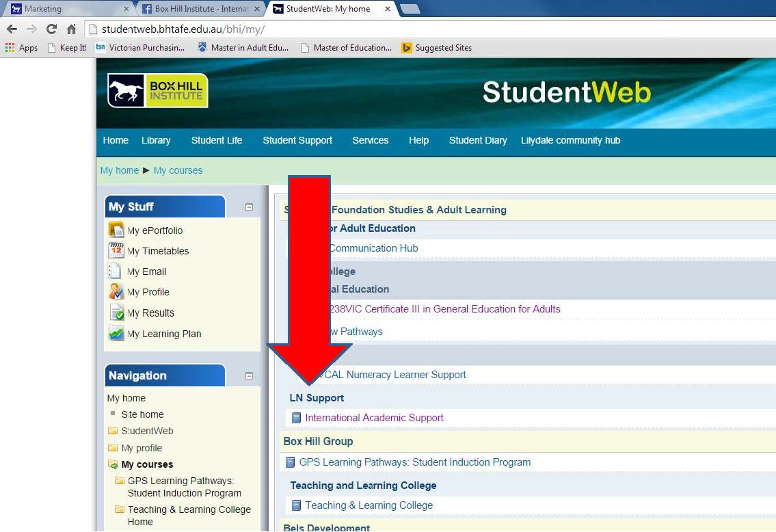Click the browser Back arrow
Viewport: 776px width, 532px height.
12,29
